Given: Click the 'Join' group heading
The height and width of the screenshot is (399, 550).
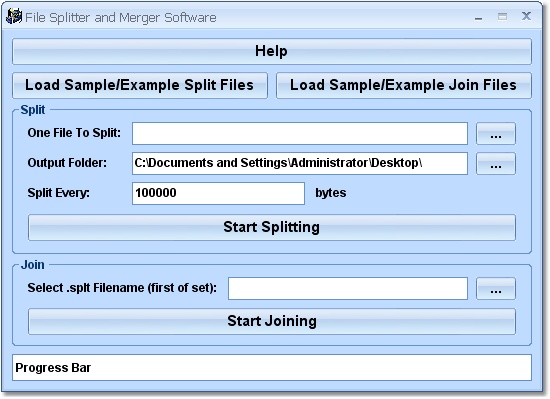Looking at the screenshot, I should click(x=33, y=265).
